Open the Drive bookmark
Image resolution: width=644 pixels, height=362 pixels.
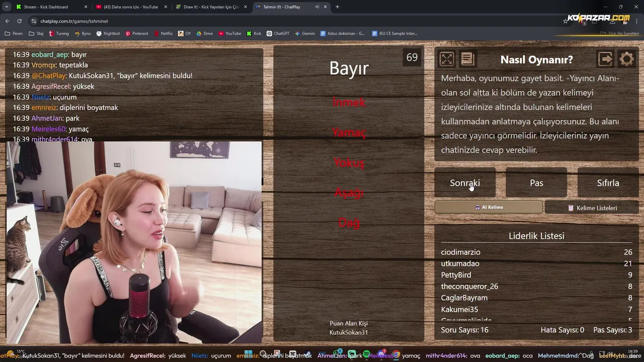click(205, 34)
